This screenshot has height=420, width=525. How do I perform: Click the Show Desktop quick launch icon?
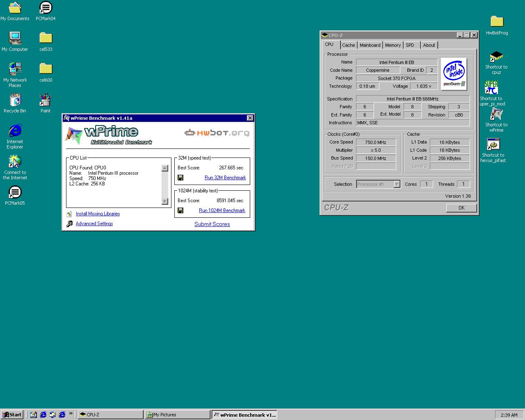coord(34,415)
